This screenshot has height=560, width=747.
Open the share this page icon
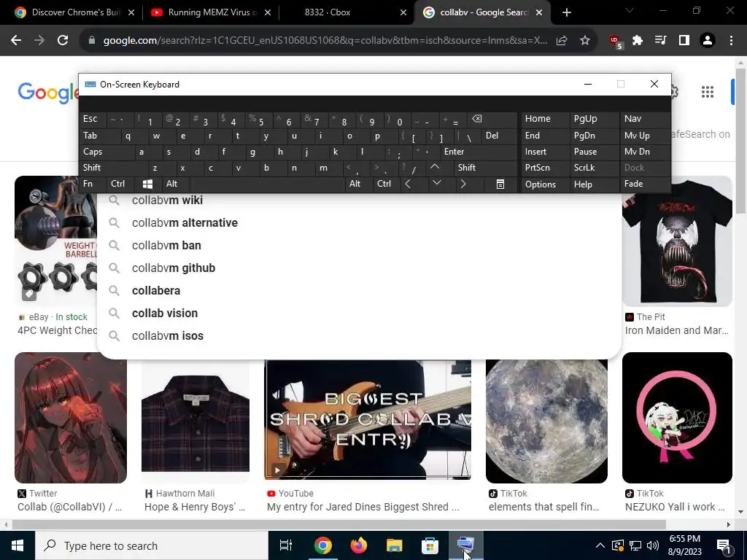(562, 41)
